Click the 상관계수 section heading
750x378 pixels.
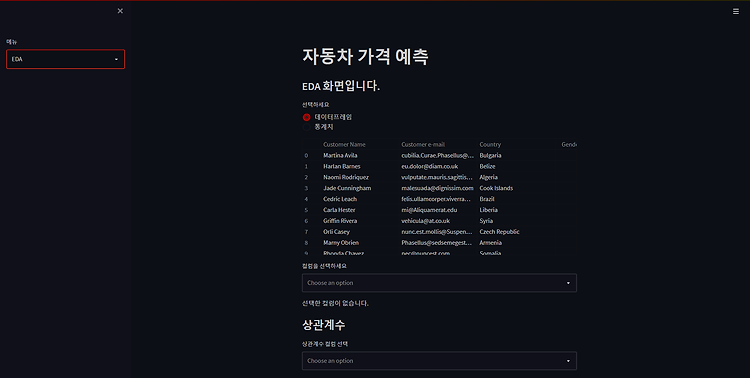pyautogui.click(x=323, y=325)
